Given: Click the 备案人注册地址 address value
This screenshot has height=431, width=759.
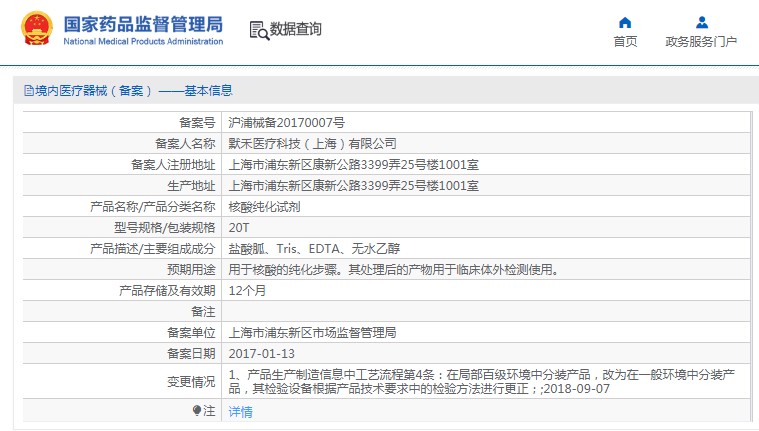Looking at the screenshot, I should pos(353,165).
